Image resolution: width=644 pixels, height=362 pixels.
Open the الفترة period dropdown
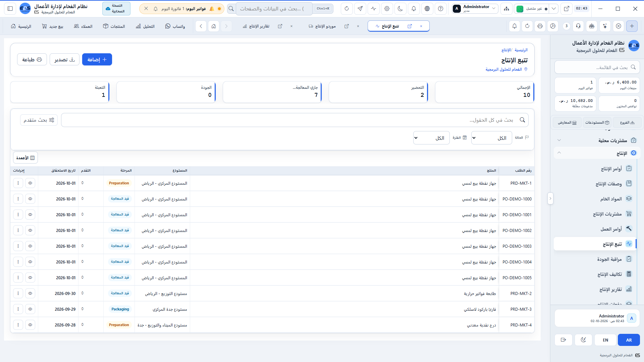(x=431, y=138)
